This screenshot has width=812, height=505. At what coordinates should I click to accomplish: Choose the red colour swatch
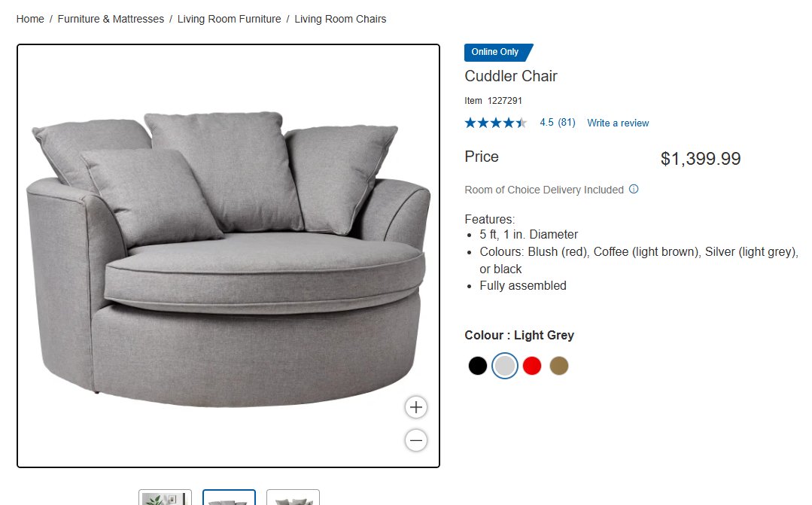(532, 366)
